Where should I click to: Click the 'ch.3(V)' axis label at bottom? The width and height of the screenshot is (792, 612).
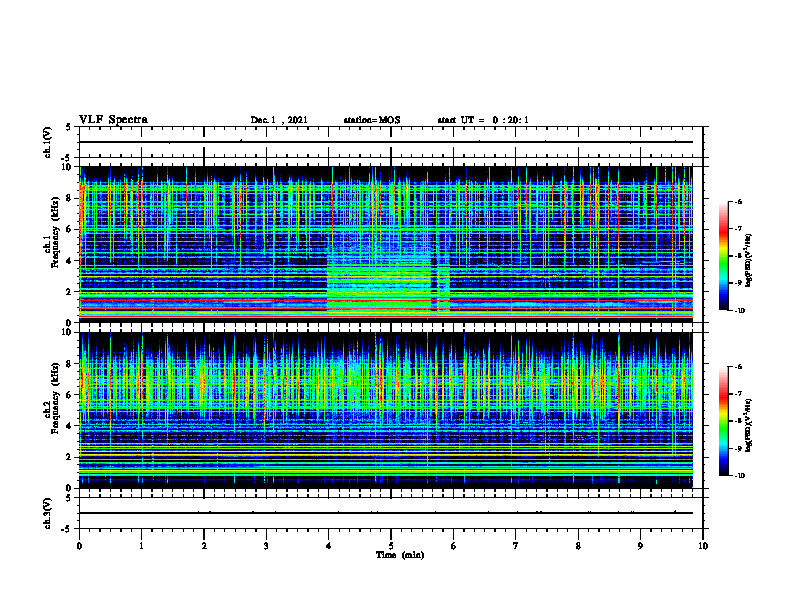coord(48,513)
